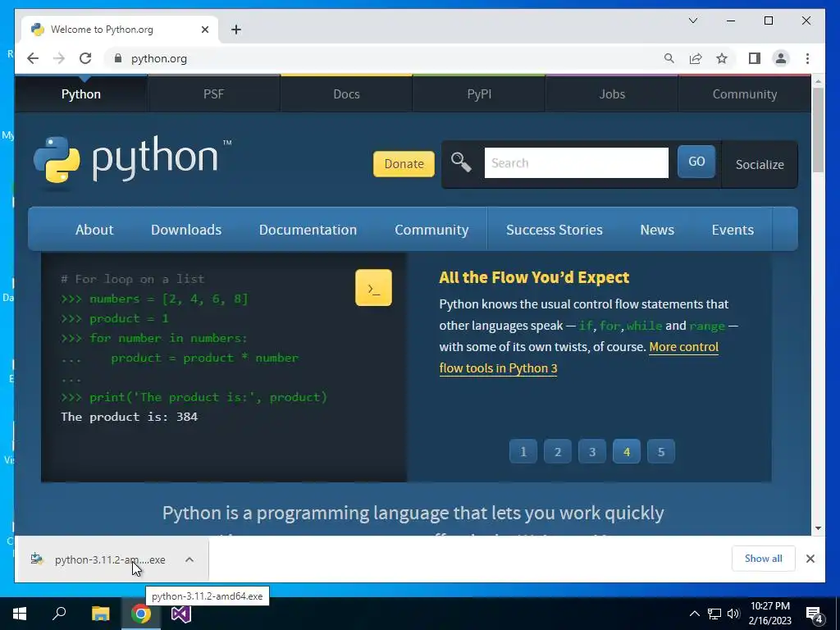
Task: Close the downloads bar
Action: [810, 559]
